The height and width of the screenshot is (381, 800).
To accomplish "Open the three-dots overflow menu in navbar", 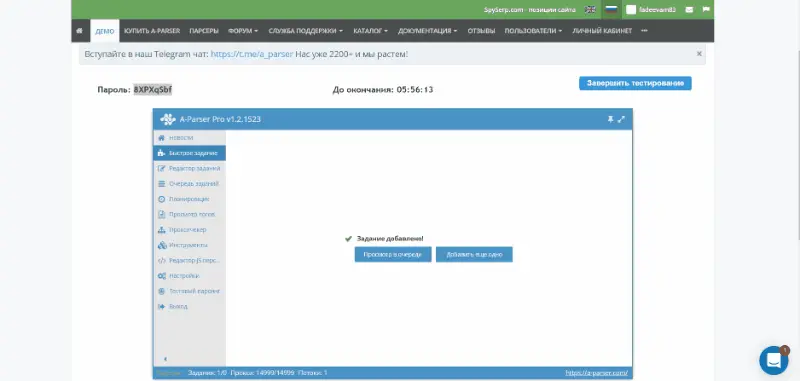I will point(644,31).
